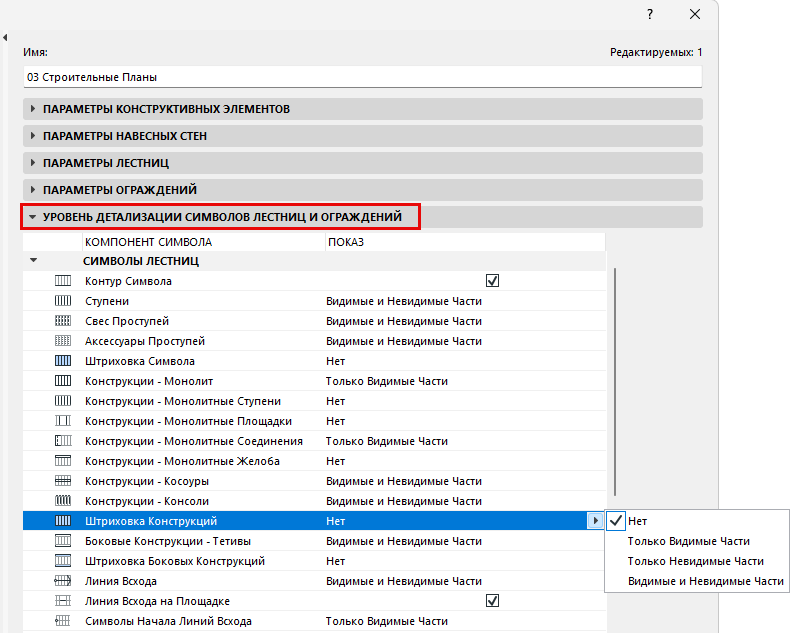Toggle the Контур Символа checkbox
800x633 pixels.
[x=492, y=281]
